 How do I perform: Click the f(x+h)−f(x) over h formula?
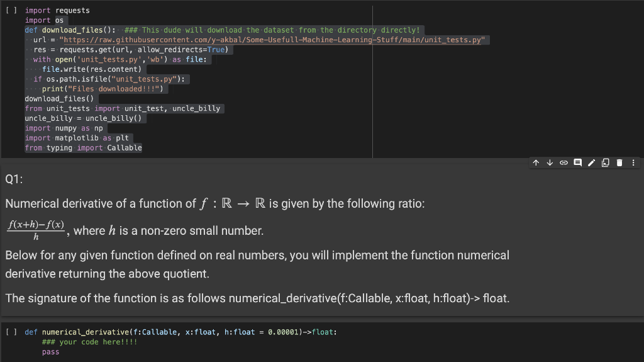click(36, 230)
